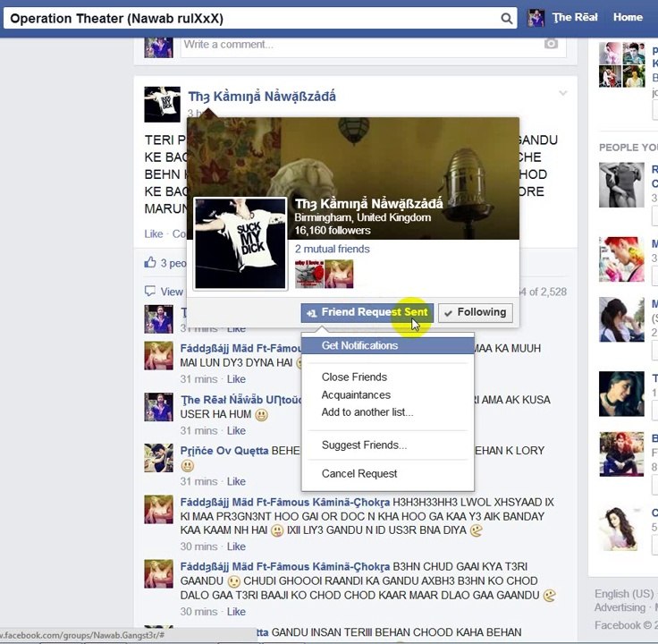Click Prịñċe Ov Quεtta avatar
Viewport: 658px width, 644px height.
point(158,458)
